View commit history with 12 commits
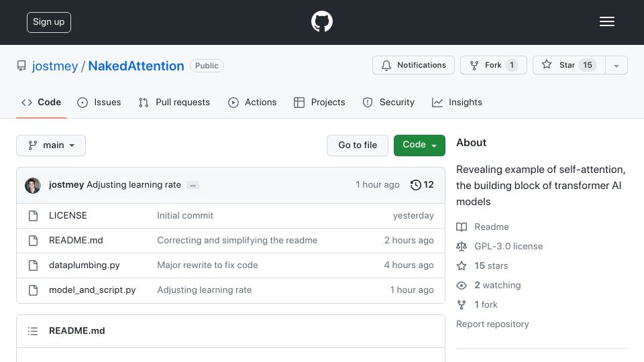 [x=422, y=185]
